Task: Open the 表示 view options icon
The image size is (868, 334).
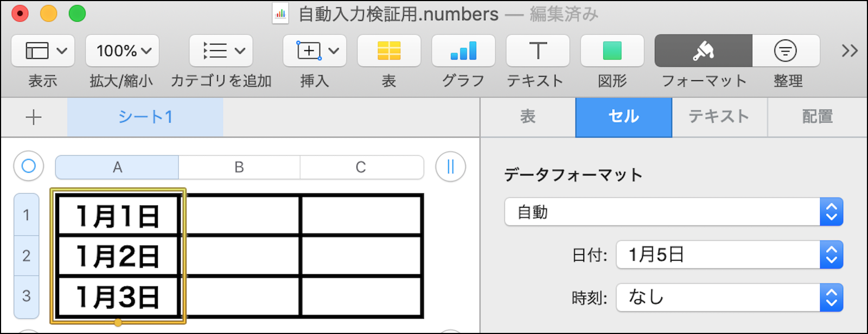Action: point(43,51)
